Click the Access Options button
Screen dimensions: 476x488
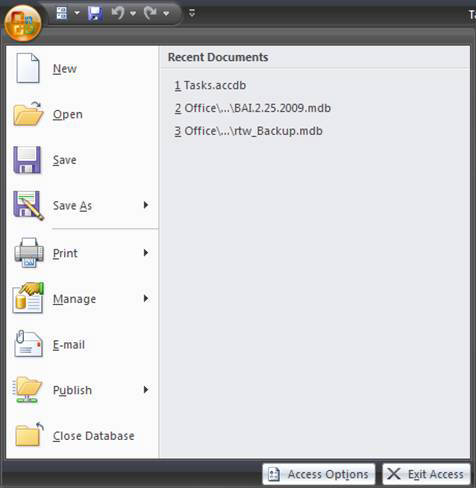(x=319, y=474)
